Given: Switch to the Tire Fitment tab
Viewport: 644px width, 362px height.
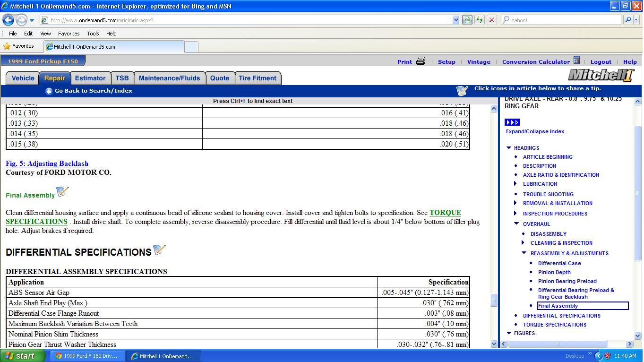Looking at the screenshot, I should coord(258,78).
